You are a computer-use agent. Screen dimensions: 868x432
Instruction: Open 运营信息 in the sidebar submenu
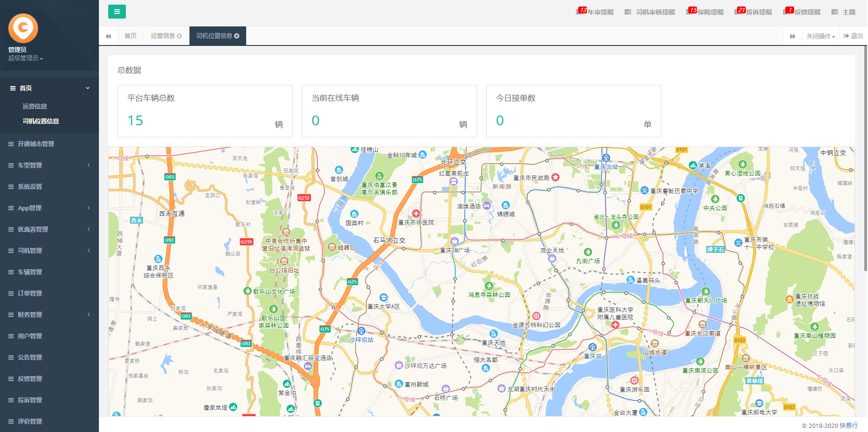point(35,106)
